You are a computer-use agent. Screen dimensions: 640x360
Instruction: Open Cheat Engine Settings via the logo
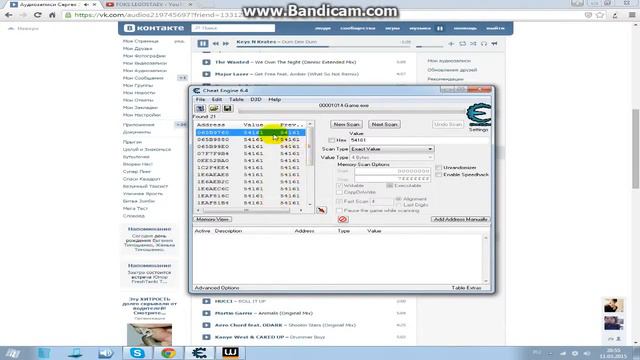click(x=479, y=115)
